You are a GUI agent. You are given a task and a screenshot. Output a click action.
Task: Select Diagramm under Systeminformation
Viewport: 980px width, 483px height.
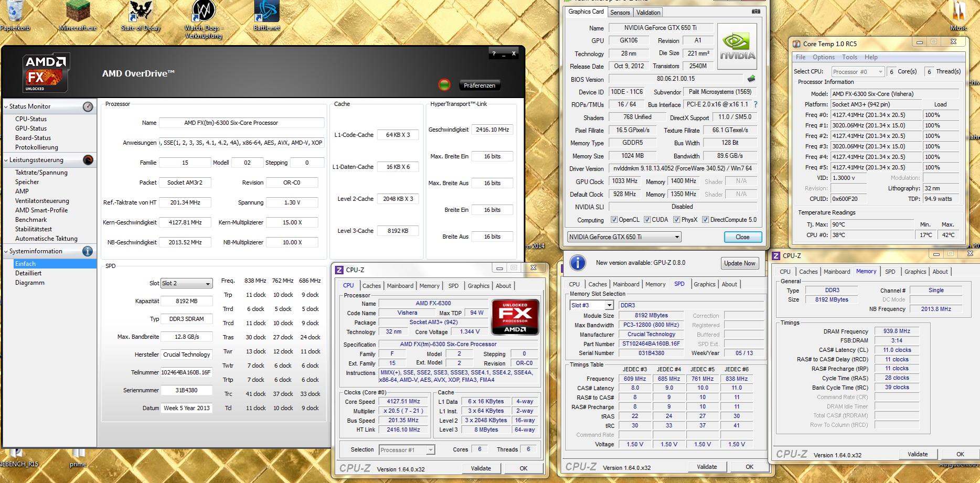30,283
